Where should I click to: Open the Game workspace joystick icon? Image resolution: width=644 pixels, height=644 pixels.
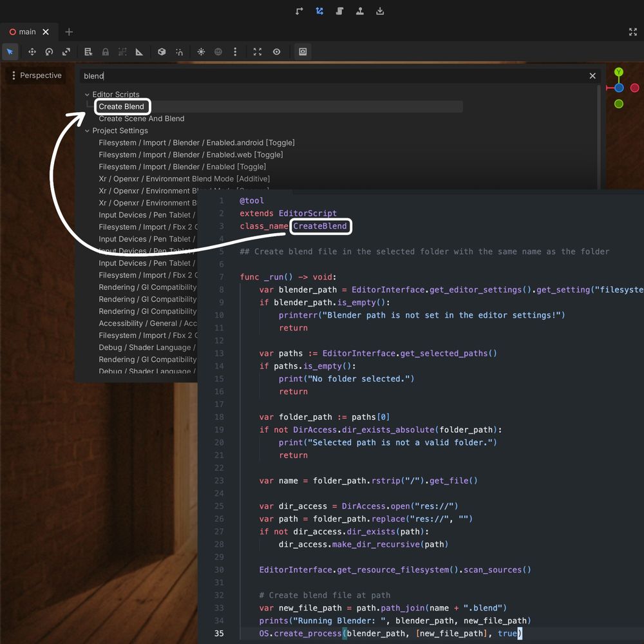(360, 11)
